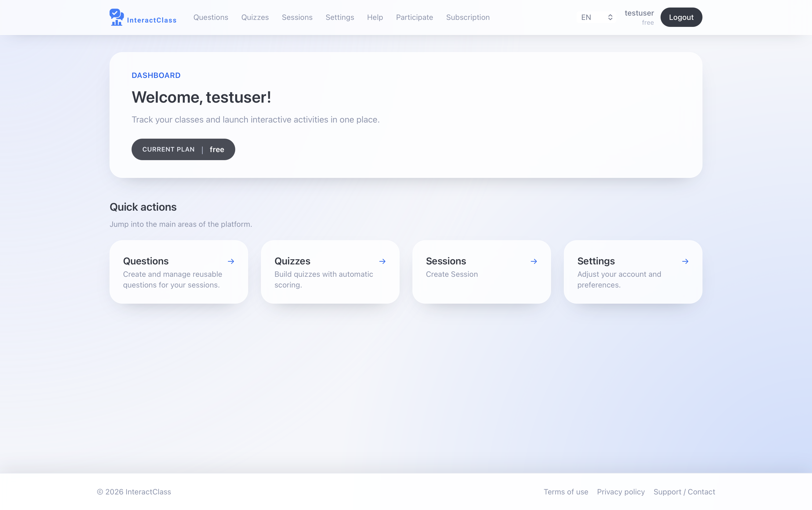Open Questions in the top navigation
This screenshot has height=510, width=812.
[x=211, y=17]
